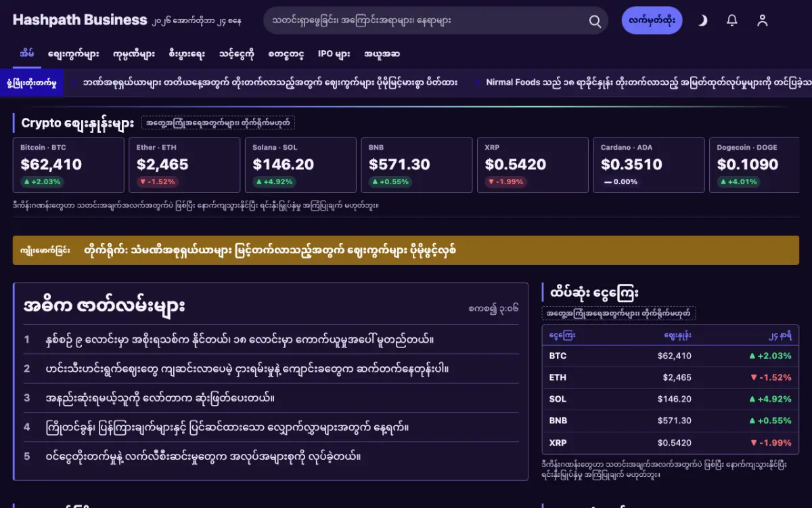Click the dashed delayed-data note beside Crypto heading

tap(218, 123)
